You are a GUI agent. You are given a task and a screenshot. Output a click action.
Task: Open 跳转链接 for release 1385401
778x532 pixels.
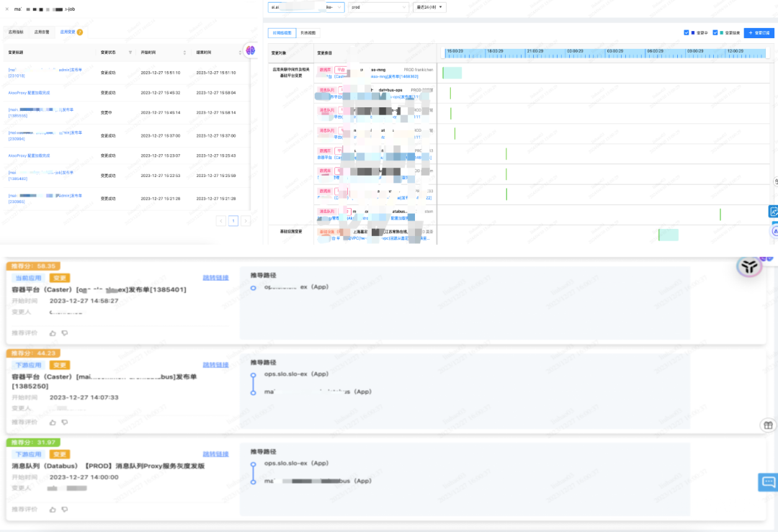[x=215, y=278]
